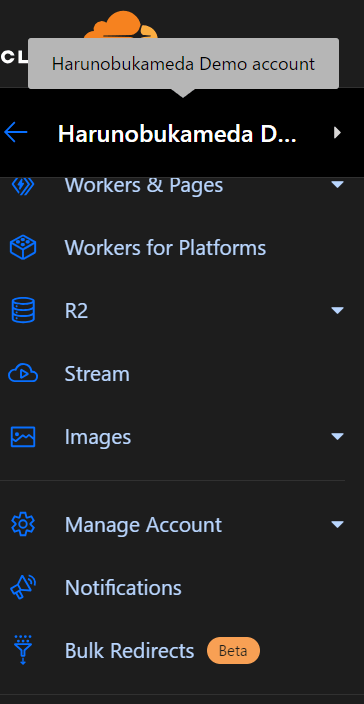
Task: Expand the Manage Account submenu arrow
Action: tap(337, 524)
